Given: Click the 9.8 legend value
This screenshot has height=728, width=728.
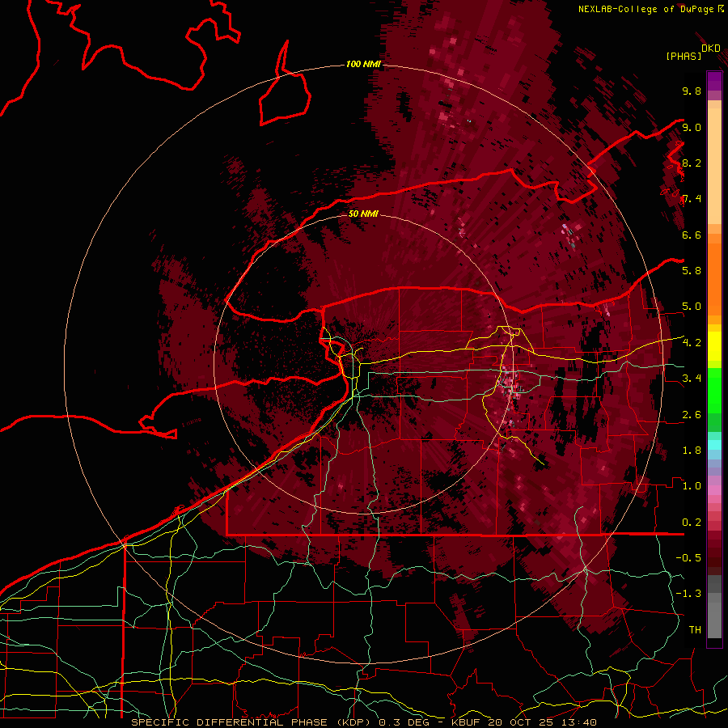Looking at the screenshot, I should point(692,91).
